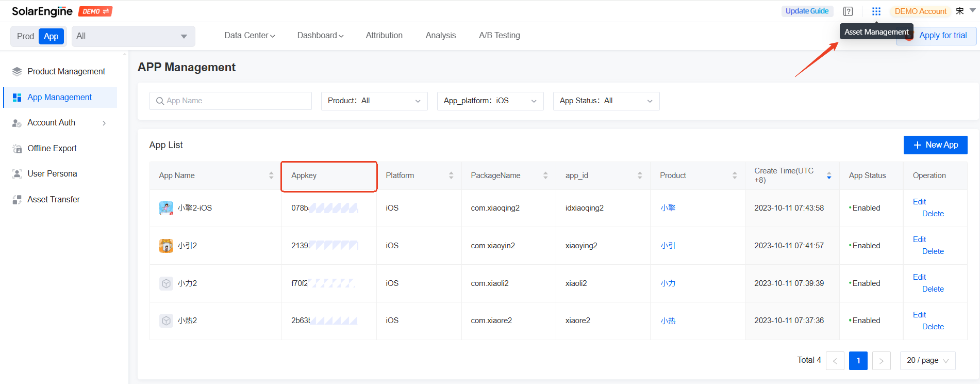This screenshot has height=384, width=980.
Task: Click the New App button
Action: [935, 145]
